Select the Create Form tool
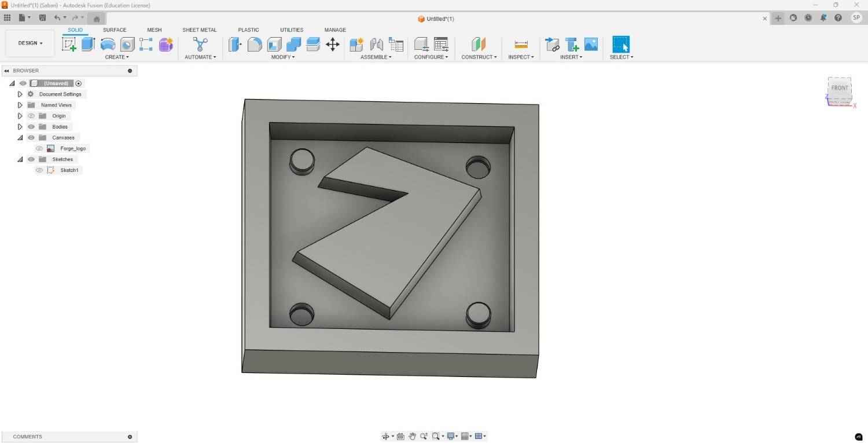The height and width of the screenshot is (443, 868). point(166,44)
